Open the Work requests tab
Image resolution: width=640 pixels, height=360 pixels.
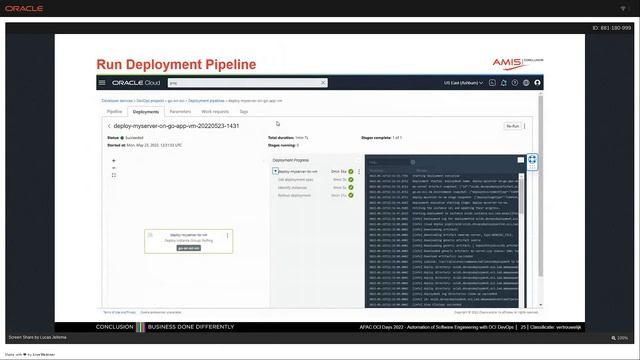pyautogui.click(x=215, y=111)
